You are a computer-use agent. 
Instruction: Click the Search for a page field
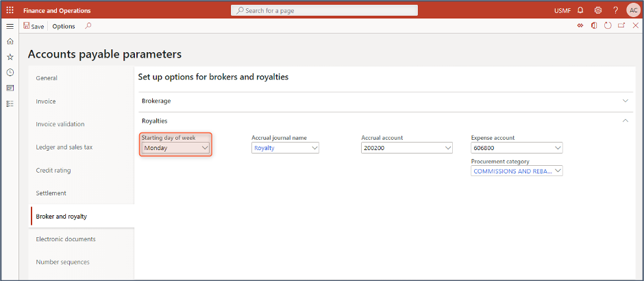click(x=325, y=10)
